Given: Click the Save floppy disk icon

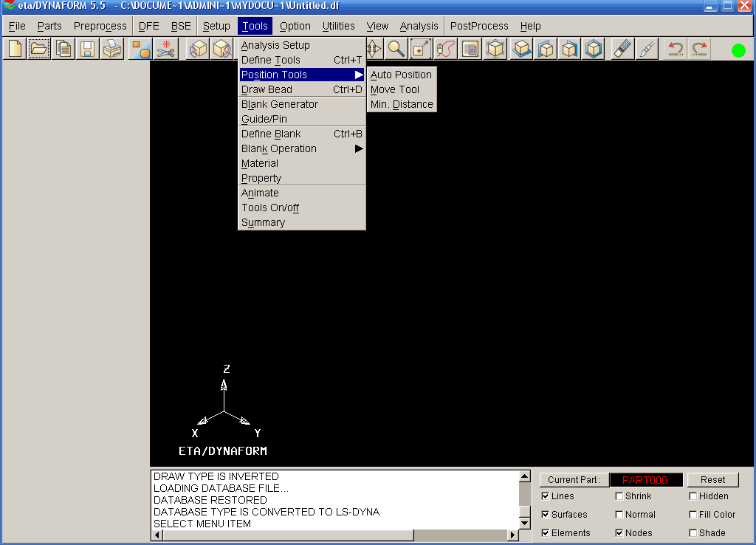Looking at the screenshot, I should coord(87,49).
